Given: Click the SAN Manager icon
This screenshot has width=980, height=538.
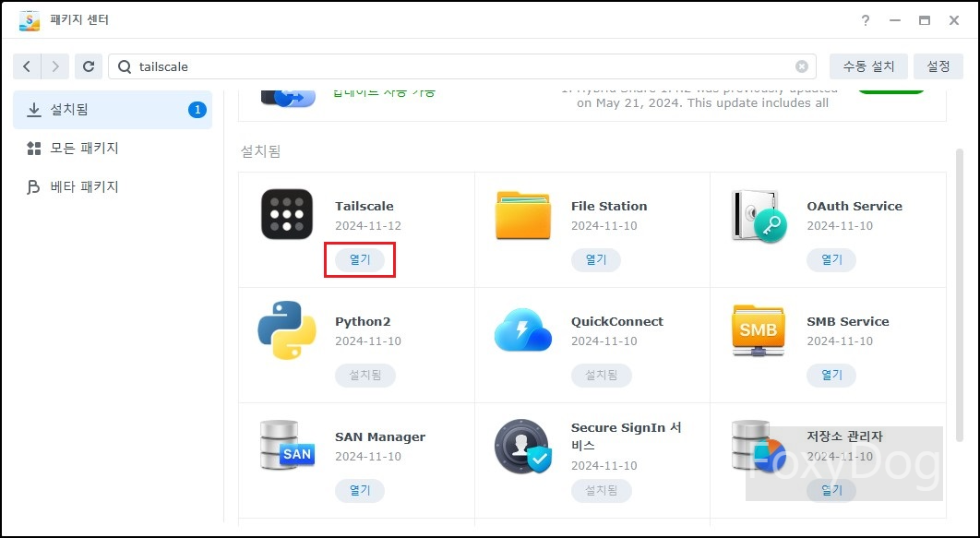Looking at the screenshot, I should pyautogui.click(x=287, y=446).
